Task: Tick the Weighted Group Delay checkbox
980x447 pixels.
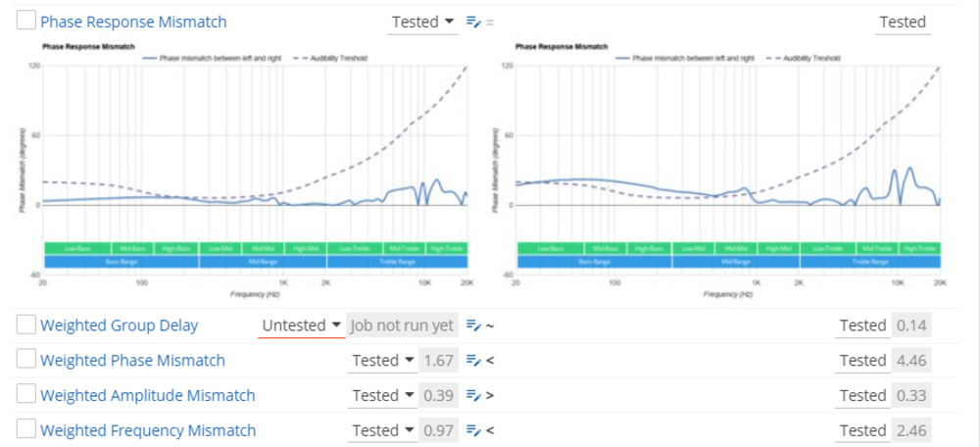Action: pos(26,325)
